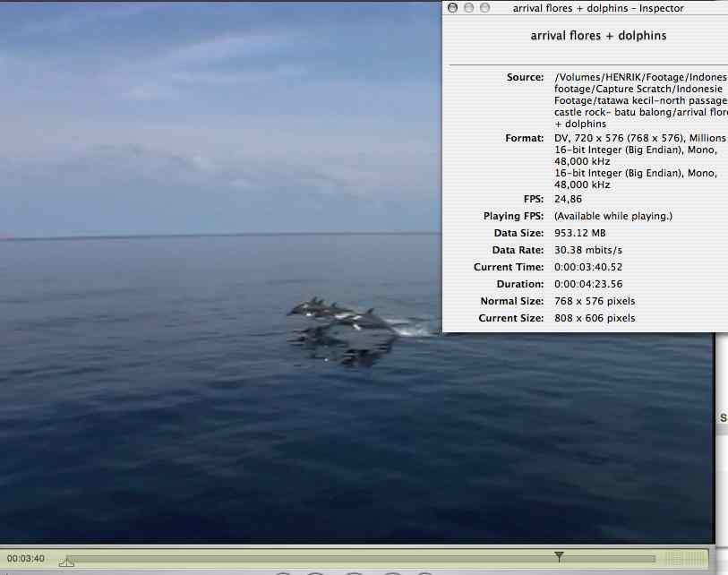Screen dimensions: 728x575
Task: Close the Inspector window
Action: coord(453,8)
